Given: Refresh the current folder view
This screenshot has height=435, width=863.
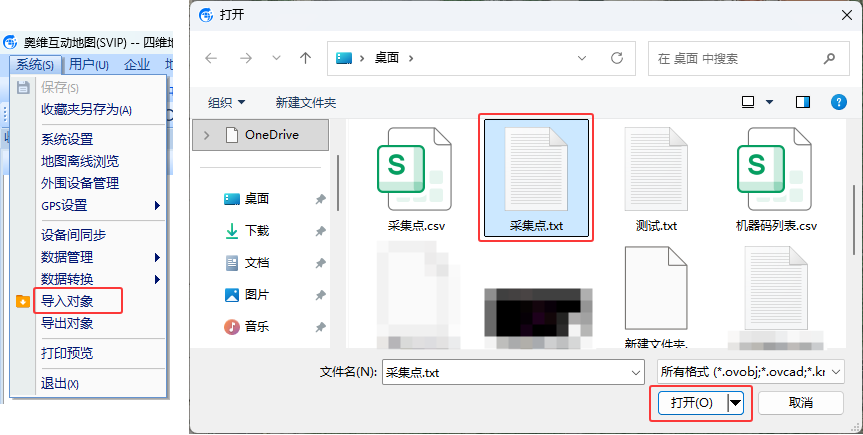Looking at the screenshot, I should (617, 58).
